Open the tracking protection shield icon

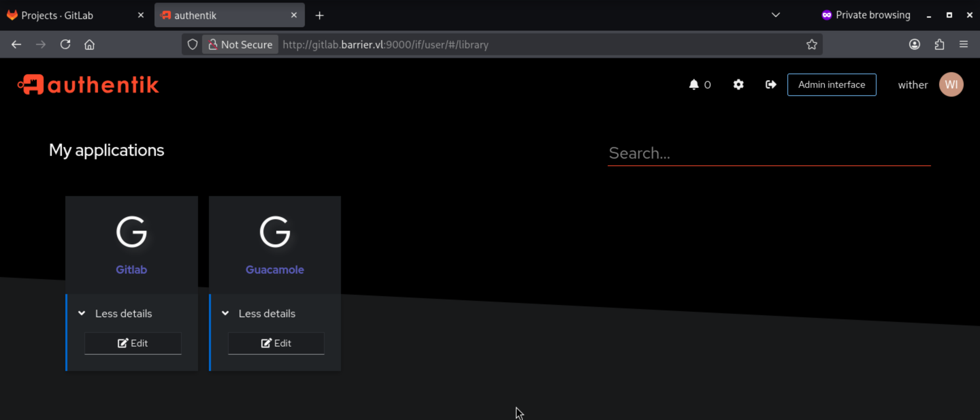pos(193,45)
